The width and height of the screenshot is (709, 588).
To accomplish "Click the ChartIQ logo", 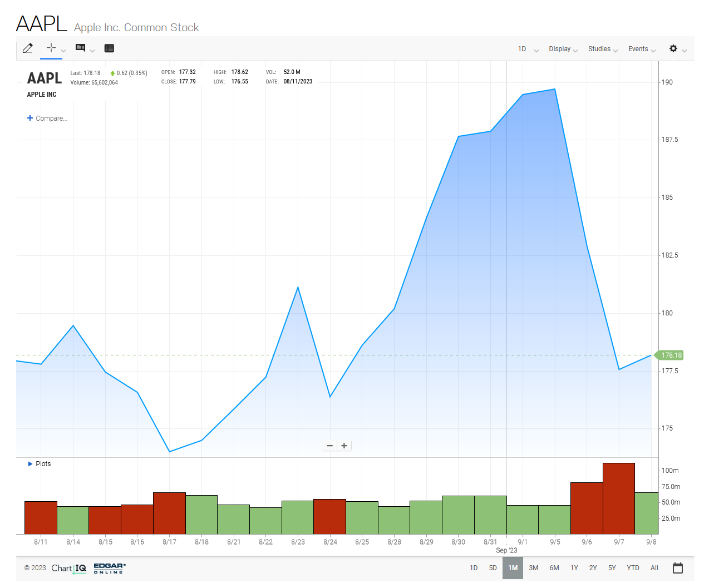I will [68, 568].
